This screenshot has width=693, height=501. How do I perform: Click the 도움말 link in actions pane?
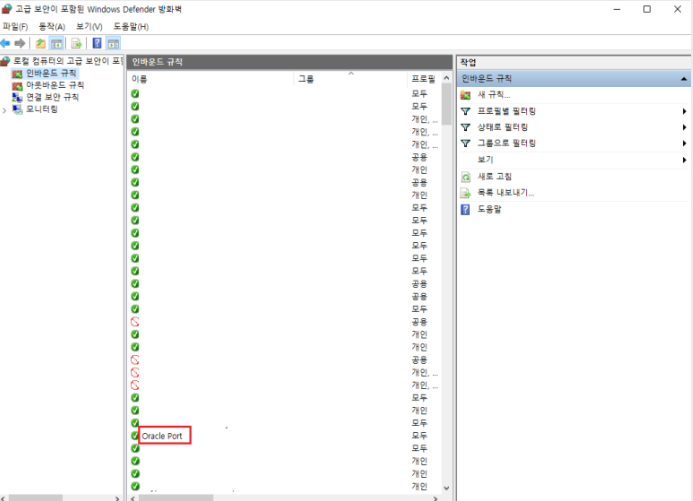pos(491,209)
